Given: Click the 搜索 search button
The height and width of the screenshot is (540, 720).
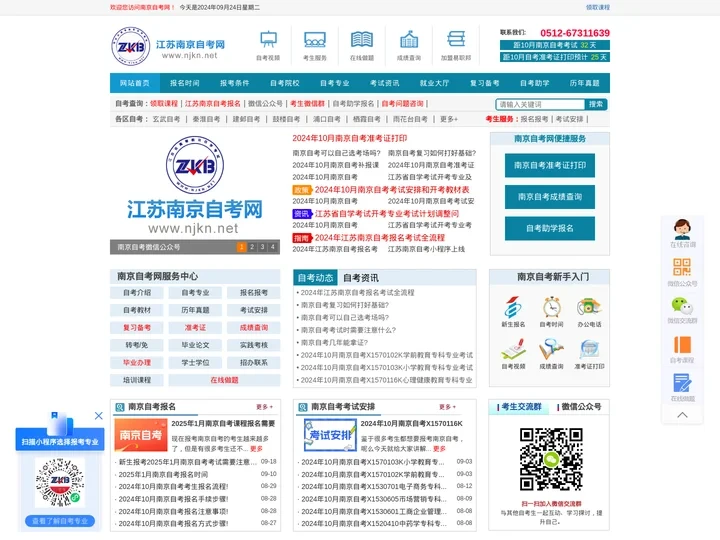Looking at the screenshot, I should pos(596,104).
